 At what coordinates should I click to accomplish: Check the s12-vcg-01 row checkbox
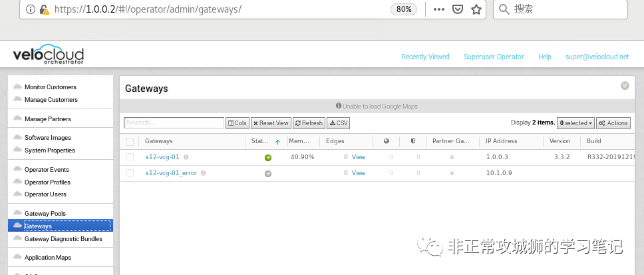click(130, 157)
